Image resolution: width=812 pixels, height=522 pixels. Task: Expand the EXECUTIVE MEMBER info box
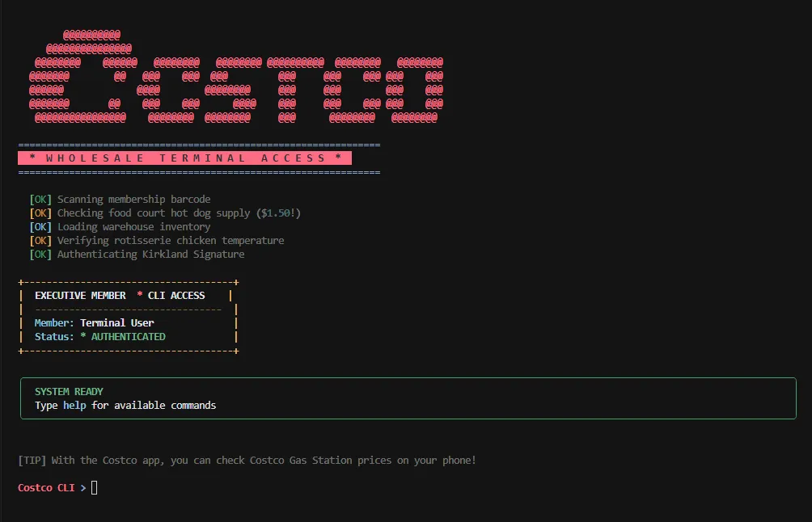[127, 315]
